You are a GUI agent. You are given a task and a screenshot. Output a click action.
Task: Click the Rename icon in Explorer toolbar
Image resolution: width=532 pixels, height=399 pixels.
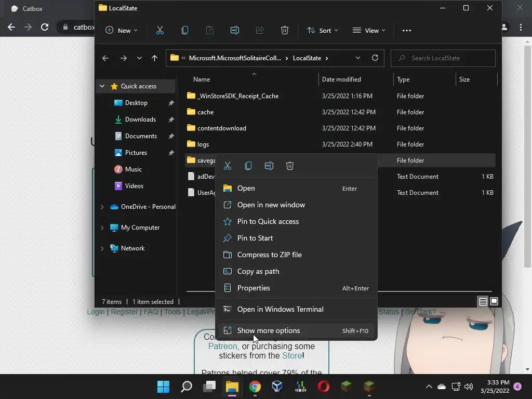point(234,31)
